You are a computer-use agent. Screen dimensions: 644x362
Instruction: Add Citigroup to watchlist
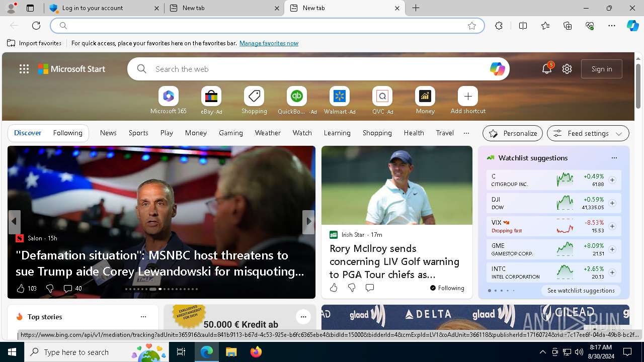point(612,180)
